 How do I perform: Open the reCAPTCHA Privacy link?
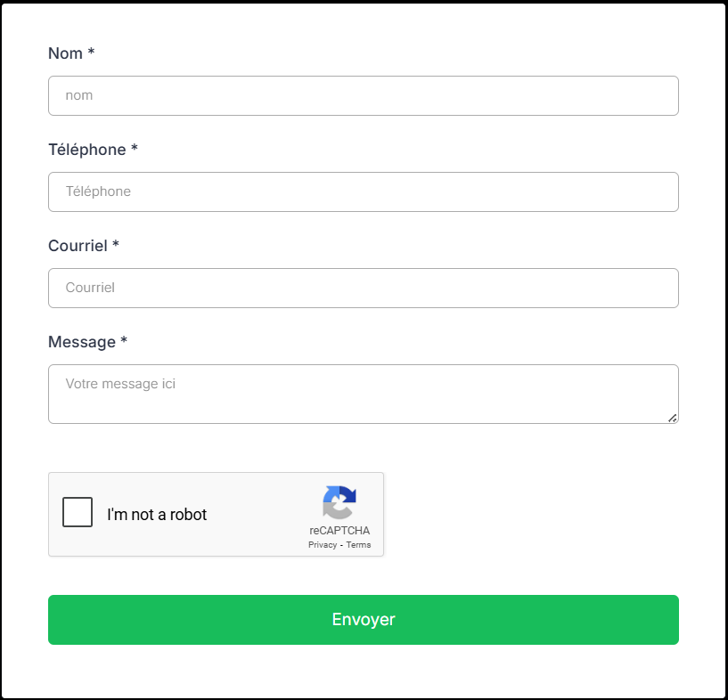pyautogui.click(x=323, y=545)
